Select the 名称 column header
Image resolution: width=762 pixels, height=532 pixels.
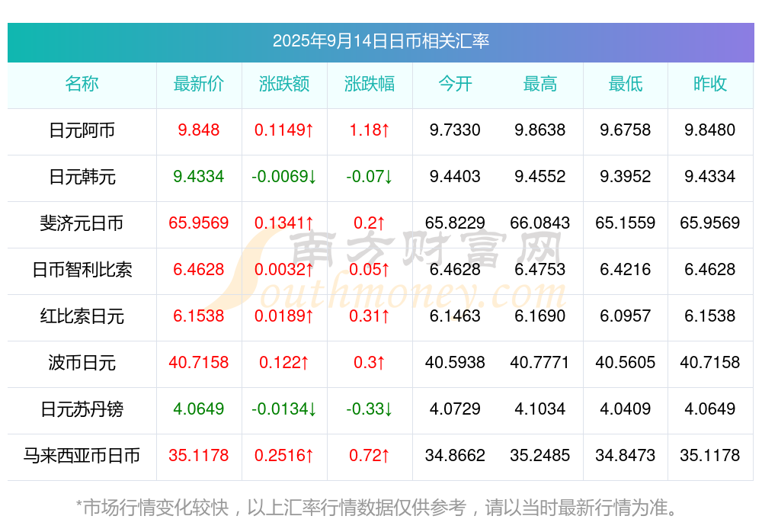click(82, 84)
